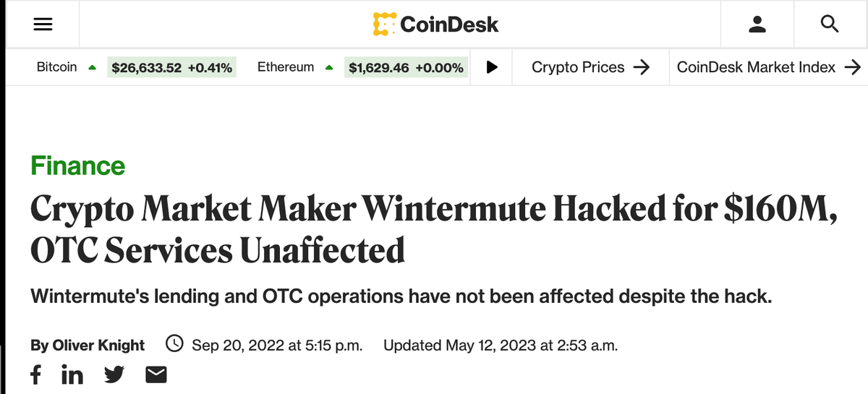The image size is (868, 394).
Task: Share article via email icon
Action: click(x=156, y=374)
